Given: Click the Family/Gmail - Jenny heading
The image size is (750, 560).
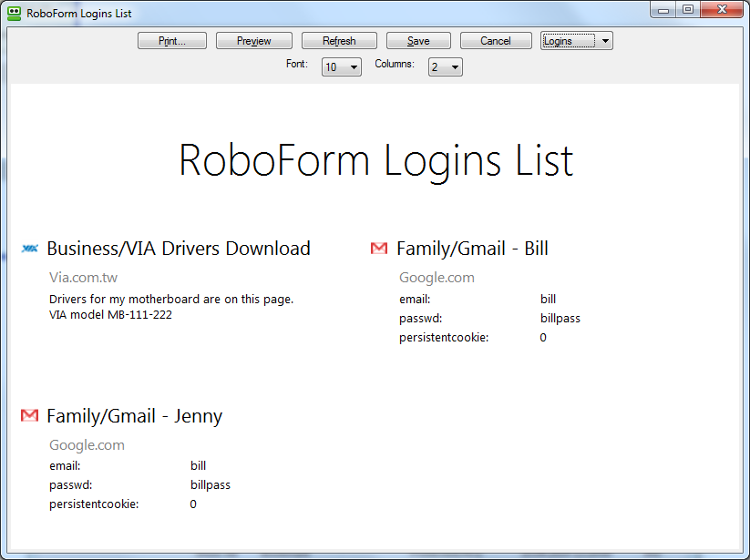Looking at the screenshot, I should pyautogui.click(x=134, y=416).
